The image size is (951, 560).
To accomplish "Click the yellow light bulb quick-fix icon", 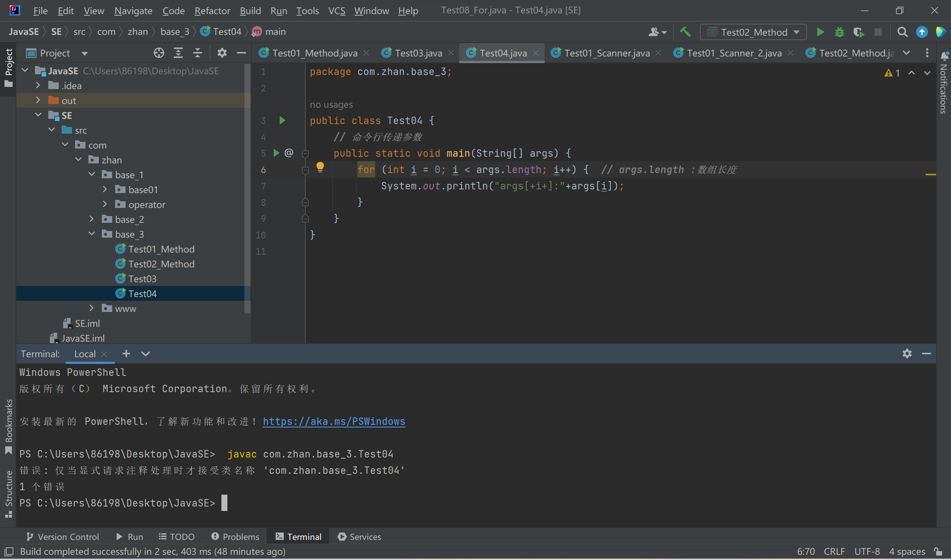I will [x=320, y=167].
